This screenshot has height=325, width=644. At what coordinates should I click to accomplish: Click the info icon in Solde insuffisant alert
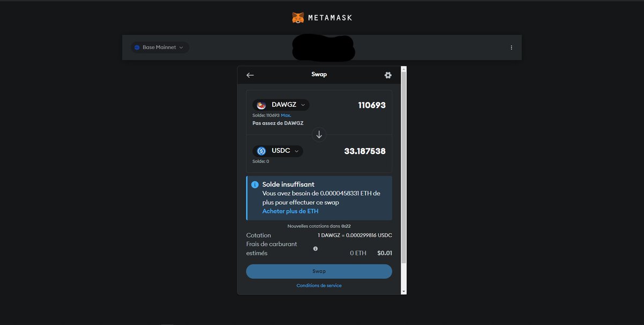point(255,184)
